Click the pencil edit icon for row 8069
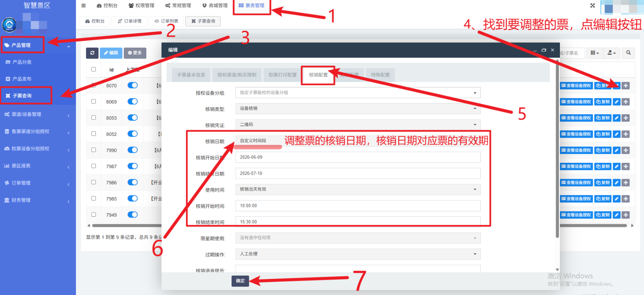644x295 pixels. pos(616,102)
